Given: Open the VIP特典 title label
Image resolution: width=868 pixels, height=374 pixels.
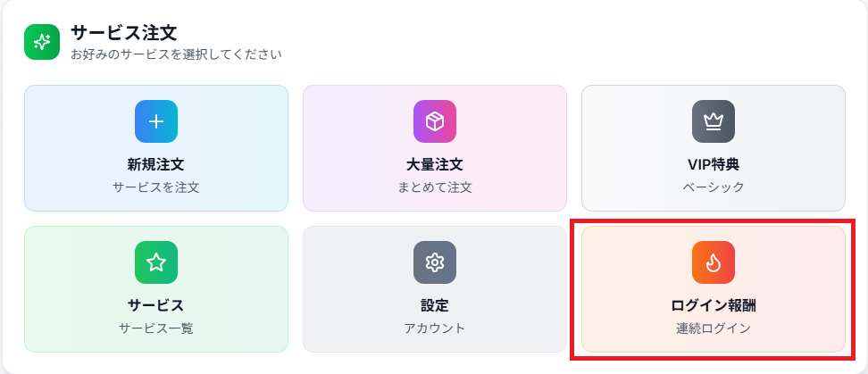Looking at the screenshot, I should [x=714, y=165].
